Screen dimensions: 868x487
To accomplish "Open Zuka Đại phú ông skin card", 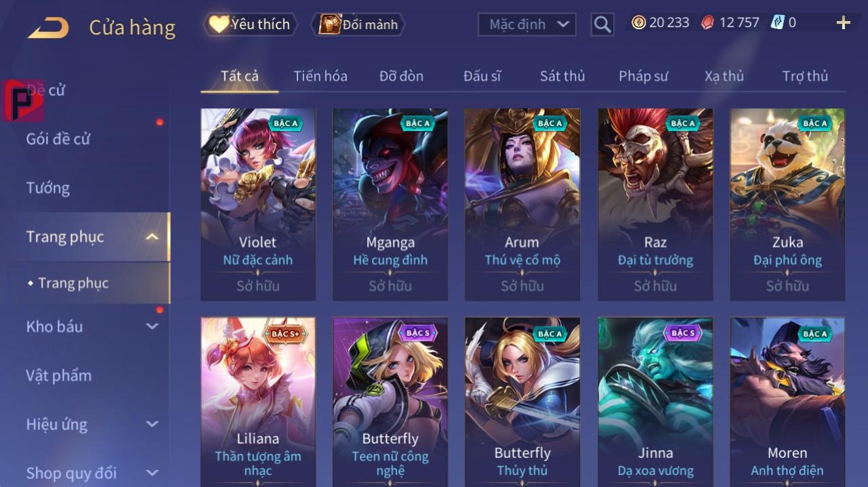I will pos(787,204).
